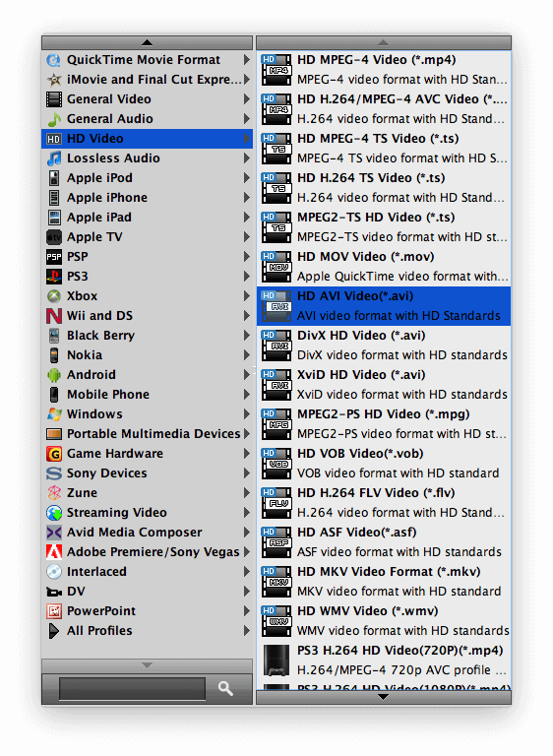553x756 pixels.
Task: Expand the All Profiles submenu arrow
Action: coord(247,631)
